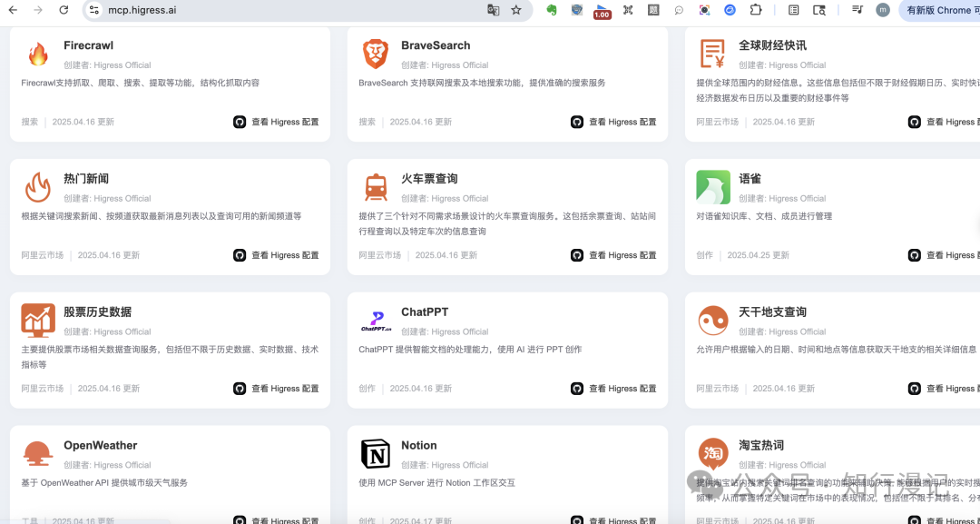This screenshot has height=524, width=980.
Task: Click the Firecrawl description text
Action: pos(140,83)
